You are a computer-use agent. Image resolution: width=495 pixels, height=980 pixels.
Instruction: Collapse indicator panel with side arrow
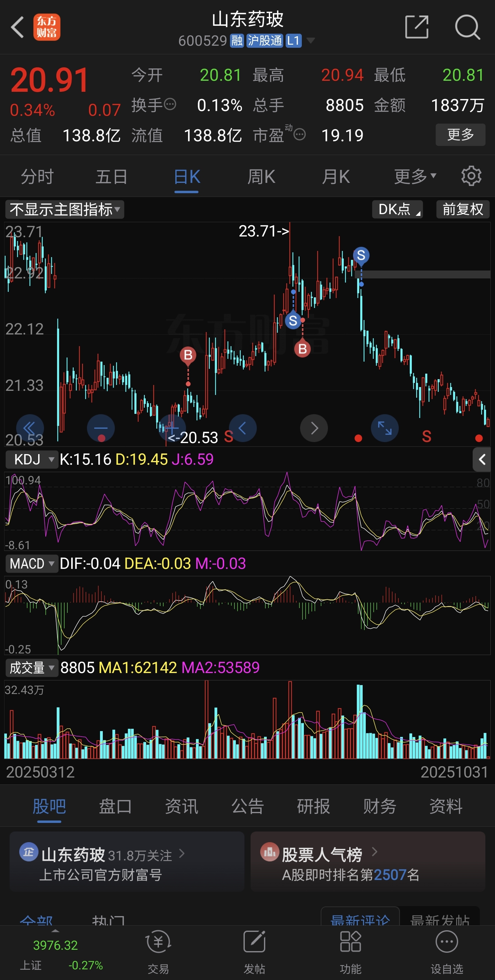point(482,460)
